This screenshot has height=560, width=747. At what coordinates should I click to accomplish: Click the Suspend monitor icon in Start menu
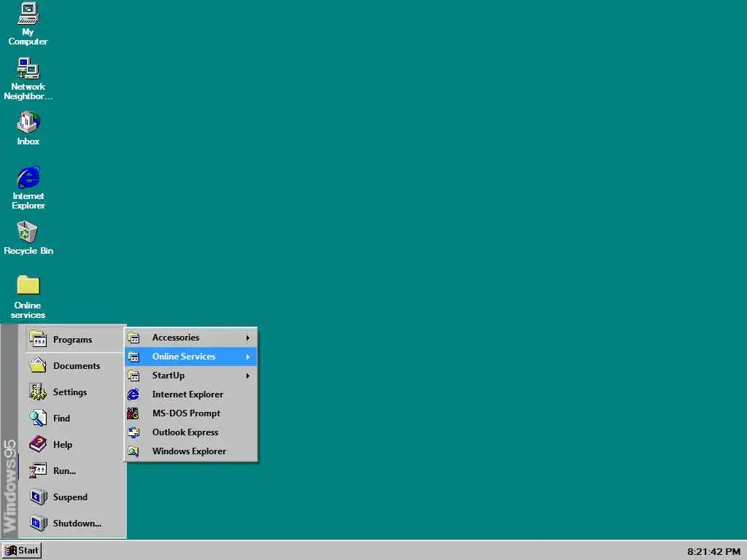click(38, 497)
